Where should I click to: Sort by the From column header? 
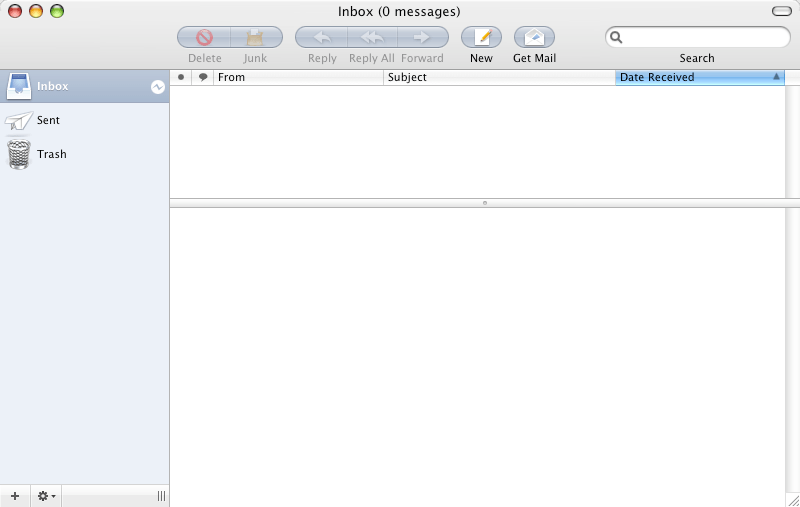click(x=298, y=78)
